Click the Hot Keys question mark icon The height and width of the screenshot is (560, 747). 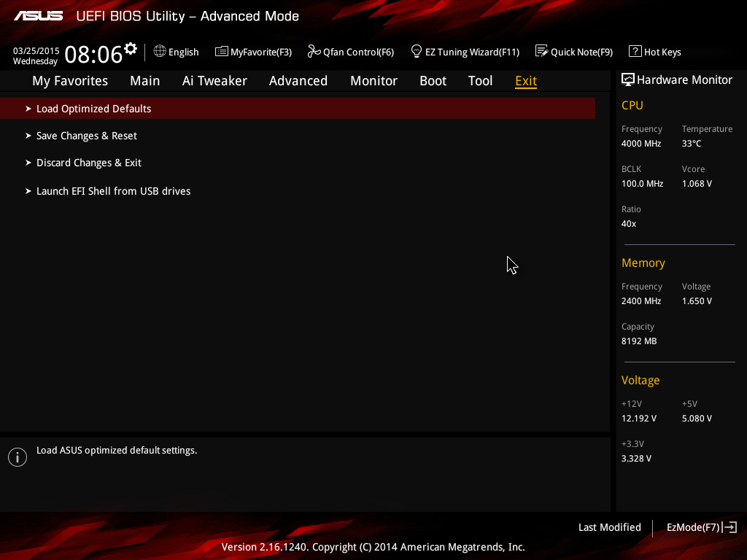[635, 51]
